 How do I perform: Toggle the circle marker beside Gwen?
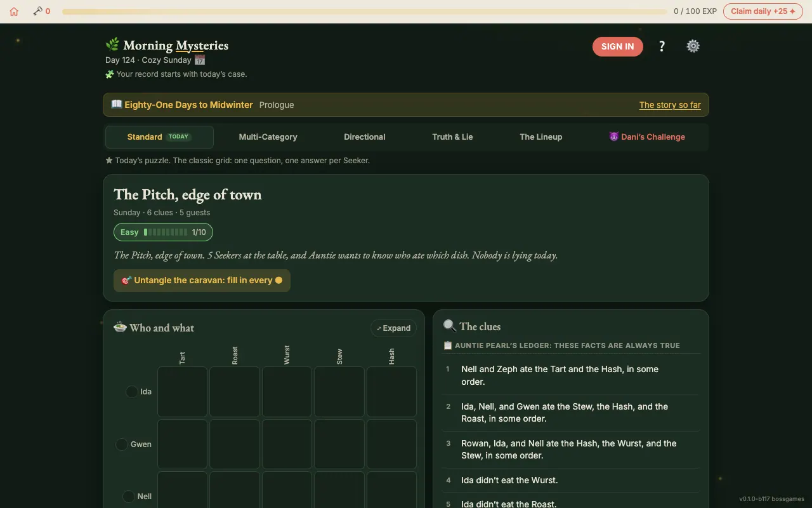pos(122,444)
